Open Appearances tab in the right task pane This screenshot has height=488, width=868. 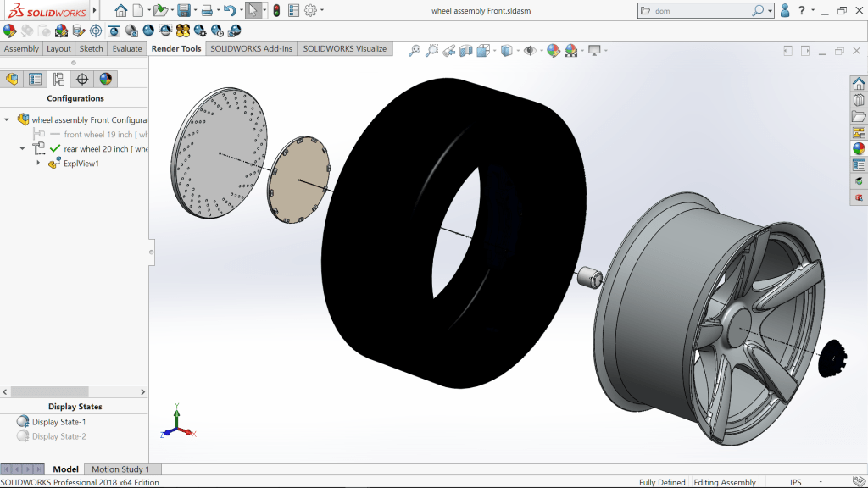coord(859,148)
